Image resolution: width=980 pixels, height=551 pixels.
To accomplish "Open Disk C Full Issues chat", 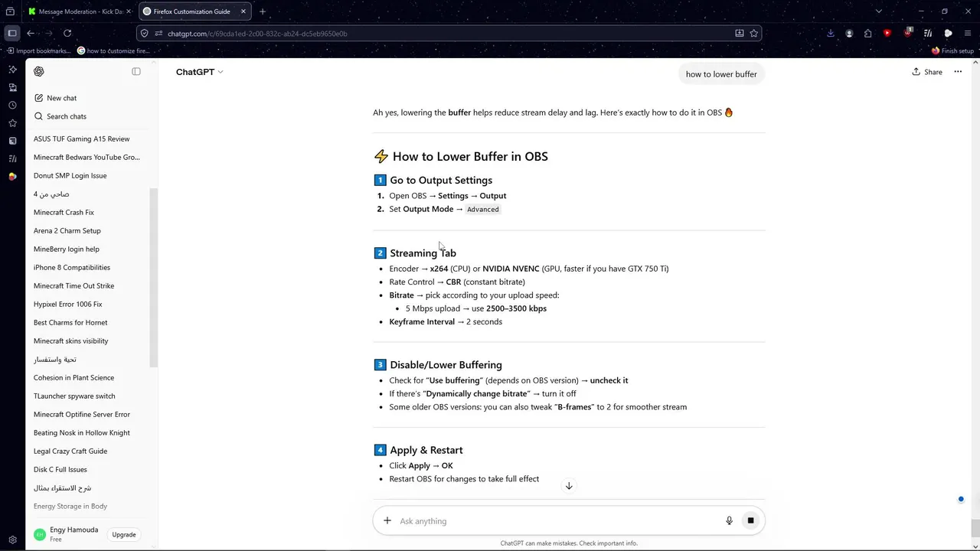I will 60,469.
